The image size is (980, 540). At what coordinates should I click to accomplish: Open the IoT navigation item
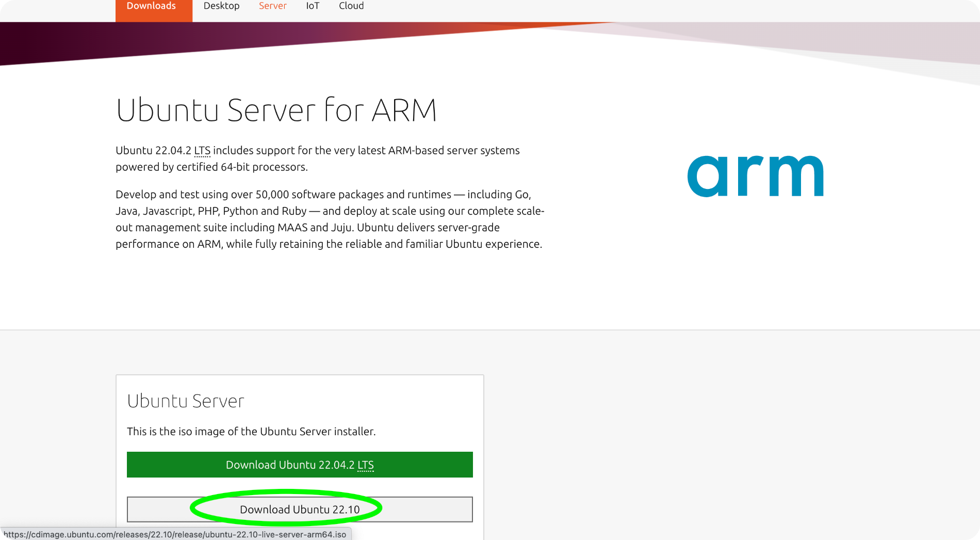(313, 6)
